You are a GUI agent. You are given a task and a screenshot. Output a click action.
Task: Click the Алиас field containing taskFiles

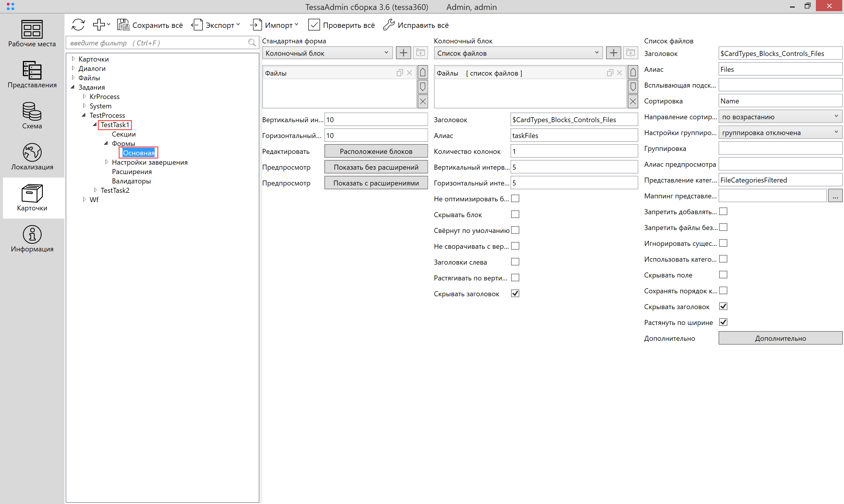[574, 135]
